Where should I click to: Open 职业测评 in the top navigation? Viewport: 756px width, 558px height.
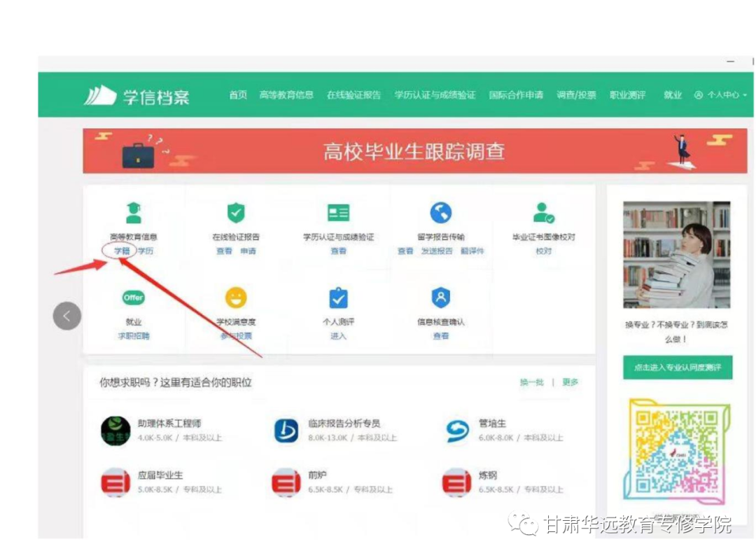click(x=627, y=95)
